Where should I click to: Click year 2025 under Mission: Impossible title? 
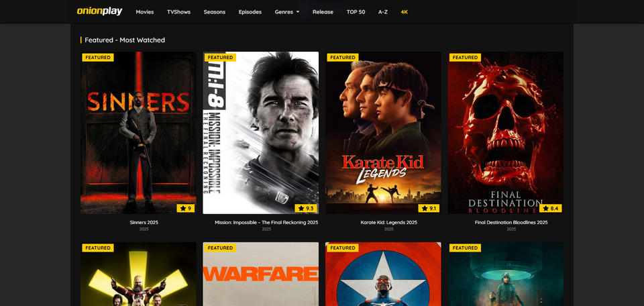click(266, 229)
